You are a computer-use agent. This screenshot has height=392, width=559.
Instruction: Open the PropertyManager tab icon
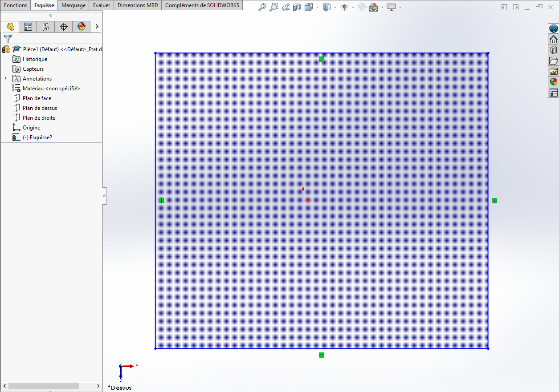(28, 27)
